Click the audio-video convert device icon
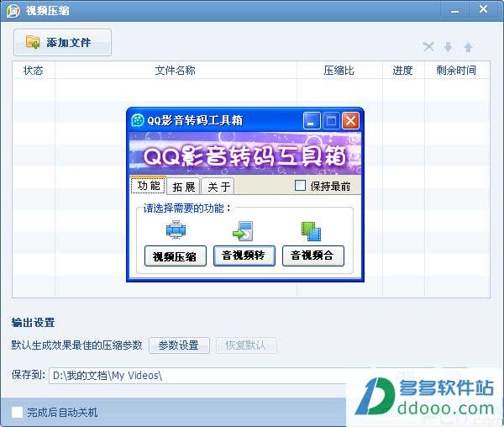 pos(243,231)
